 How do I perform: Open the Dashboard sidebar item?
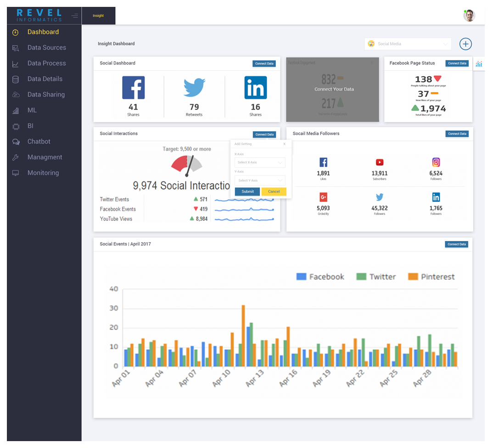pos(43,32)
